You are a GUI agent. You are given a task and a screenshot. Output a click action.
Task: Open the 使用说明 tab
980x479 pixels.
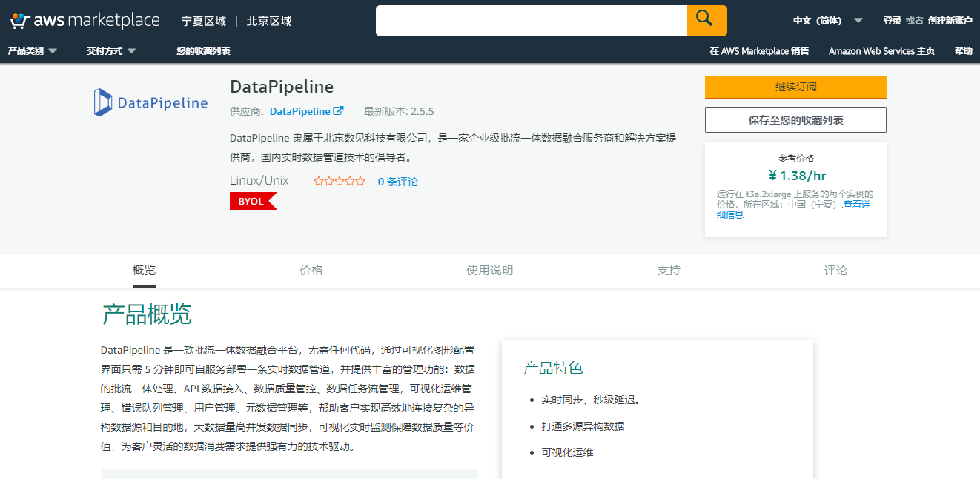[x=489, y=271]
